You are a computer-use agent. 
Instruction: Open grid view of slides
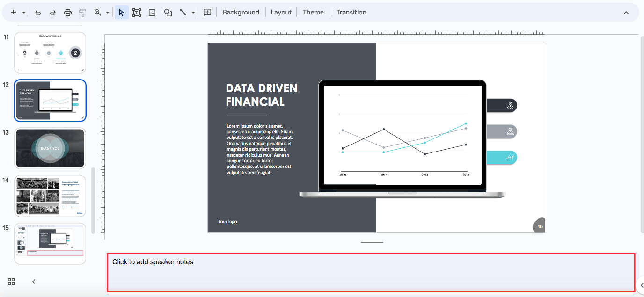point(11,281)
